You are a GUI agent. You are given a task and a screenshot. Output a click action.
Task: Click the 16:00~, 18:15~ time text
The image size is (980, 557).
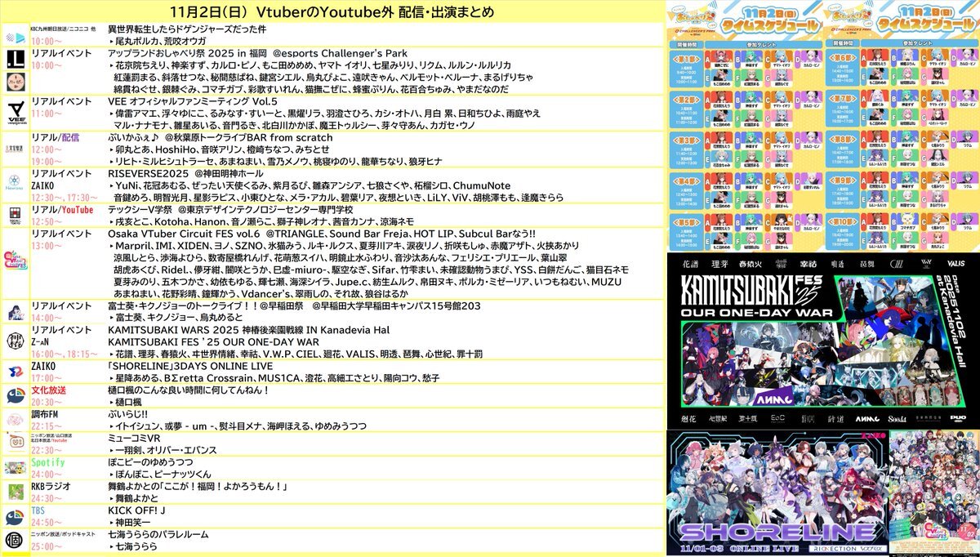(65, 354)
